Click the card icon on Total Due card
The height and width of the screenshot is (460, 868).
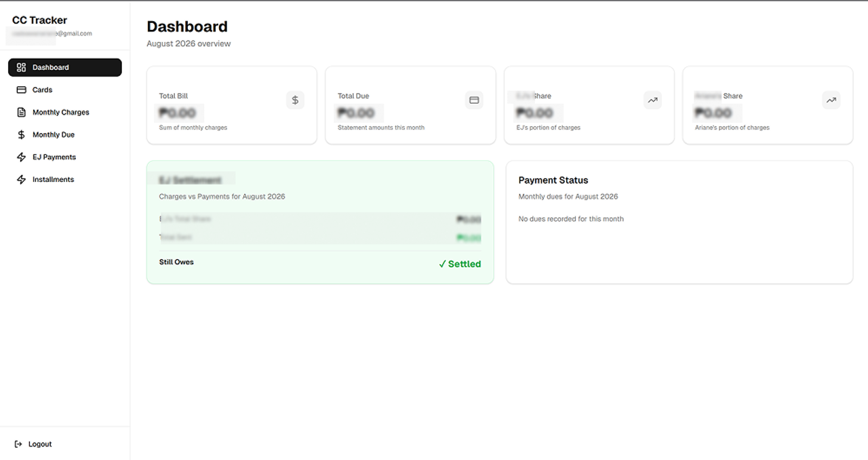(x=474, y=100)
